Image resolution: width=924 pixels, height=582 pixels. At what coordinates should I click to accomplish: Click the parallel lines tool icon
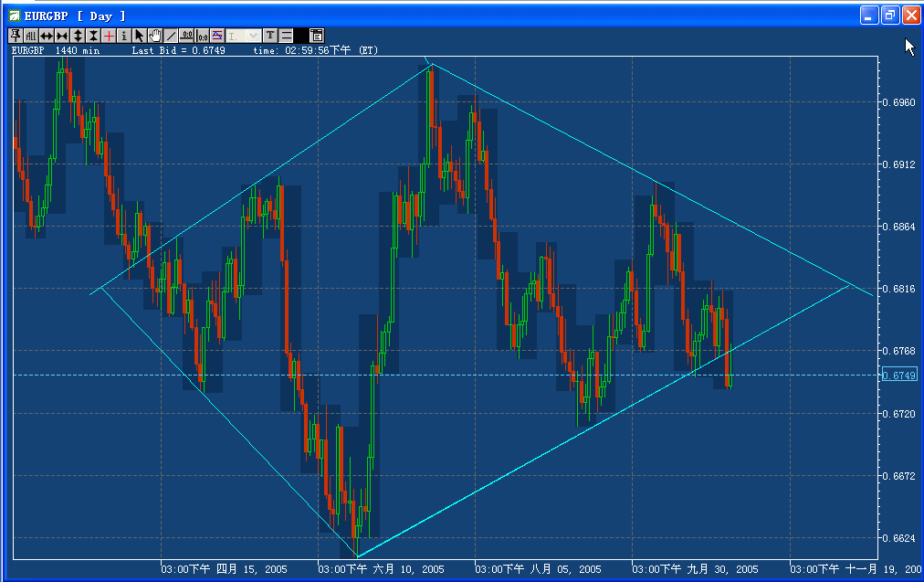pos(286,36)
